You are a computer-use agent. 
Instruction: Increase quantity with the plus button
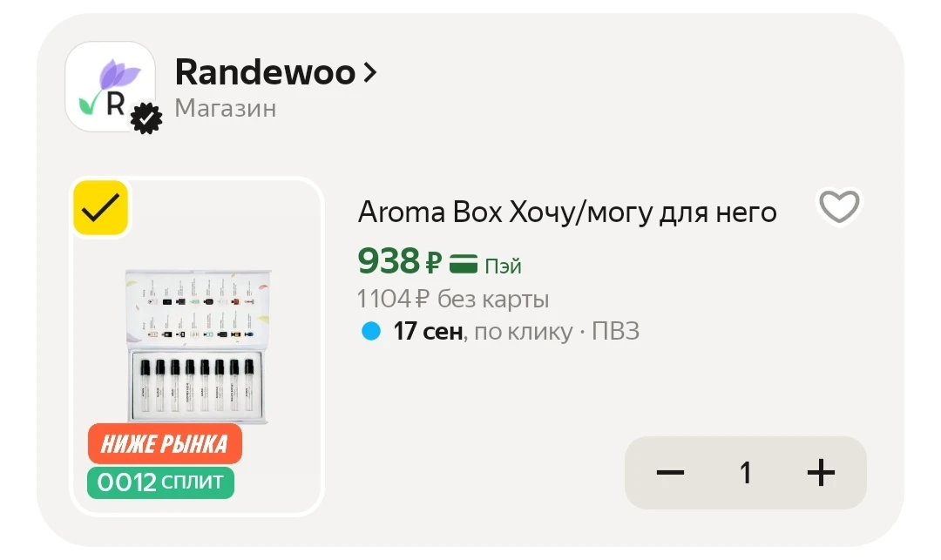point(821,473)
